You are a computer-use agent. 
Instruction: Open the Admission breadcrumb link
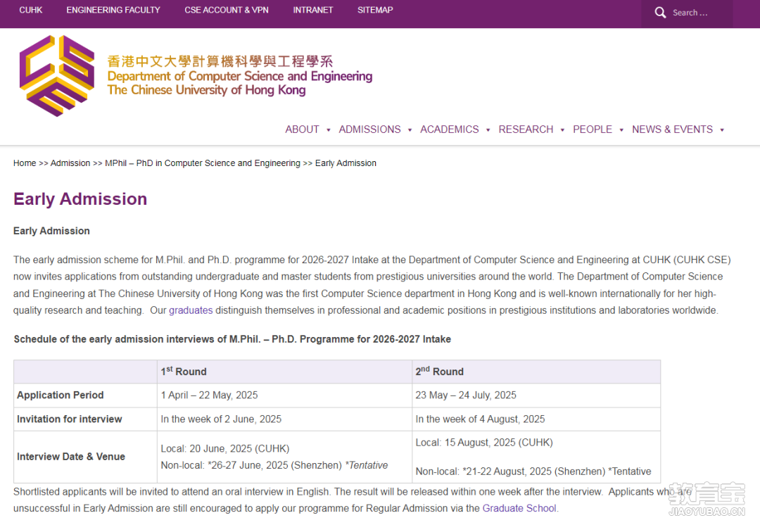coord(70,163)
